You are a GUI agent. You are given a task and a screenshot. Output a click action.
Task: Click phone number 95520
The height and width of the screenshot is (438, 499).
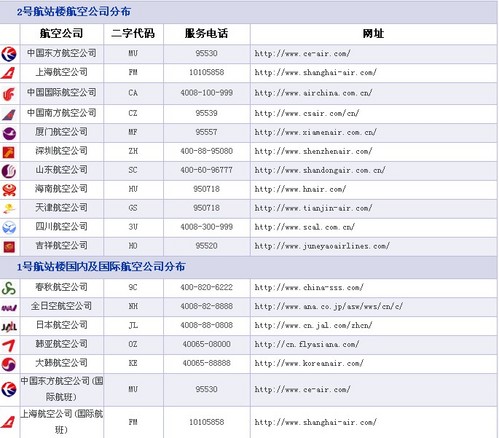coord(207,246)
